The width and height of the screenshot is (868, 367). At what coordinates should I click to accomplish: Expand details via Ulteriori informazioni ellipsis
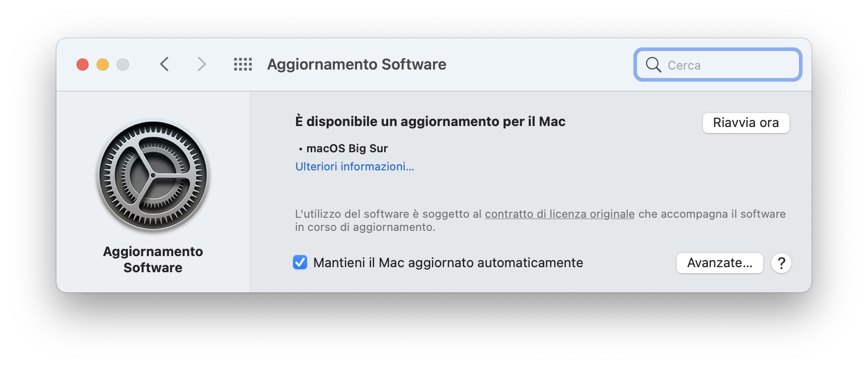(x=409, y=166)
